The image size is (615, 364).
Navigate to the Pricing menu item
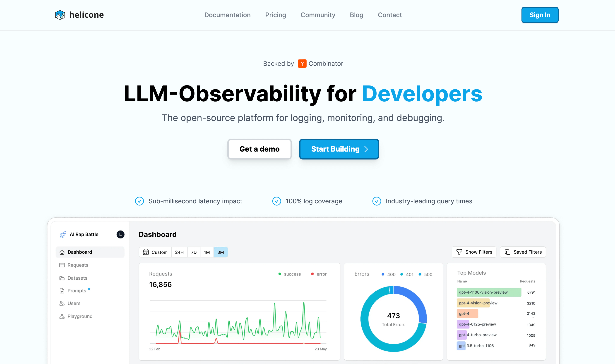(275, 15)
